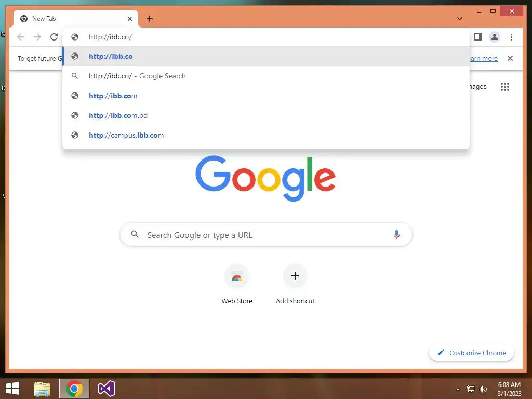Launch Visual Studio from the taskbar

(107, 389)
